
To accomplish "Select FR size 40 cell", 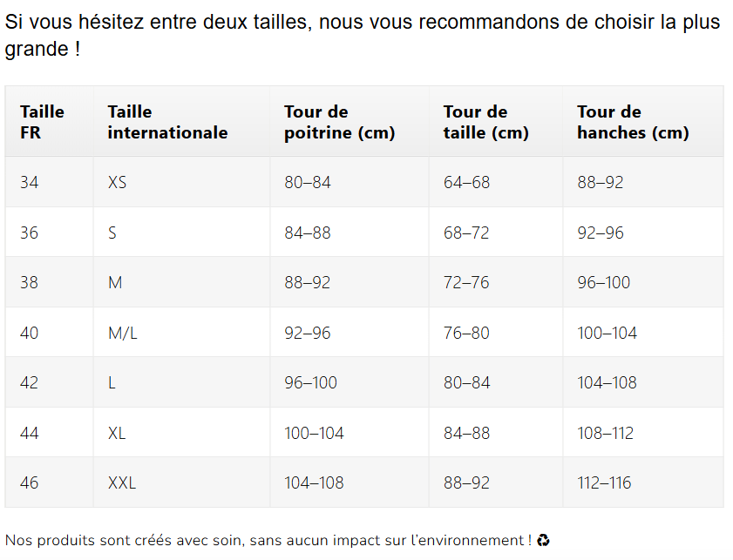I will coord(30,333).
